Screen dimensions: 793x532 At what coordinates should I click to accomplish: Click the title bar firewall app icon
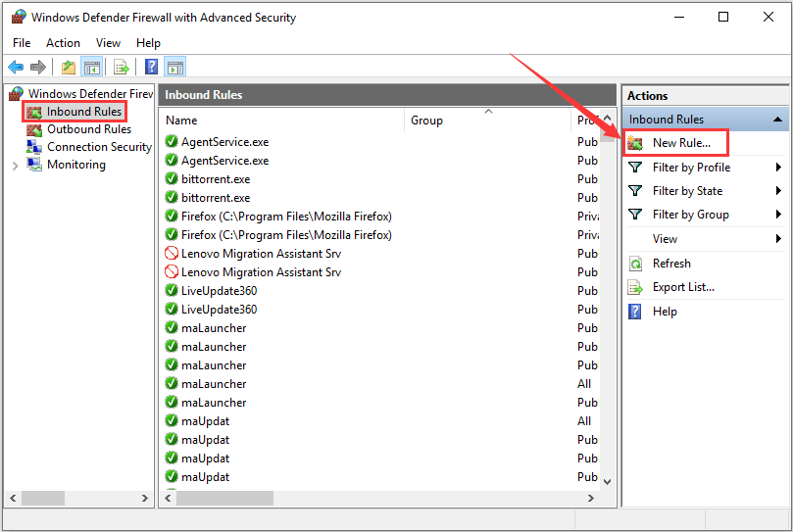[x=19, y=17]
